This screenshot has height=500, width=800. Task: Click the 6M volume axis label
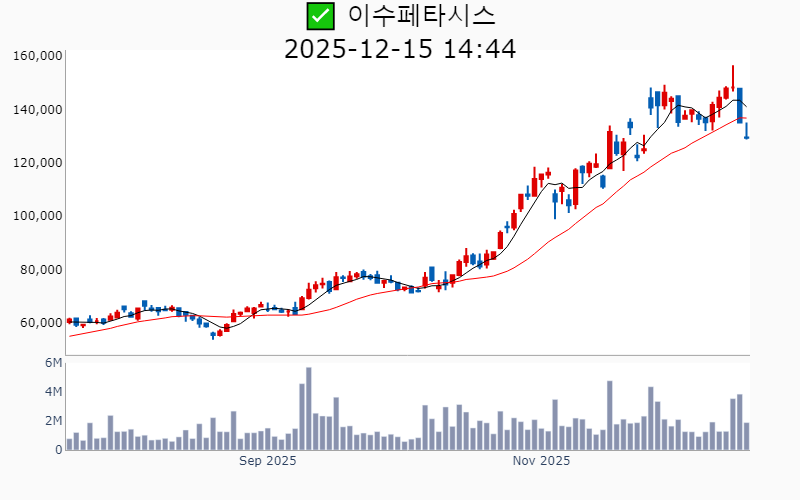[x=53, y=362]
